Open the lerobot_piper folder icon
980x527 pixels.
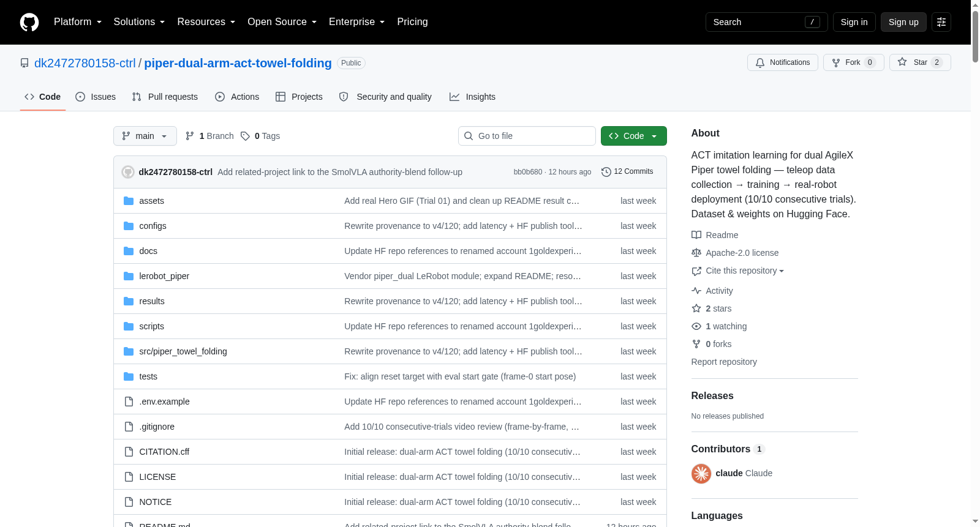(x=129, y=276)
